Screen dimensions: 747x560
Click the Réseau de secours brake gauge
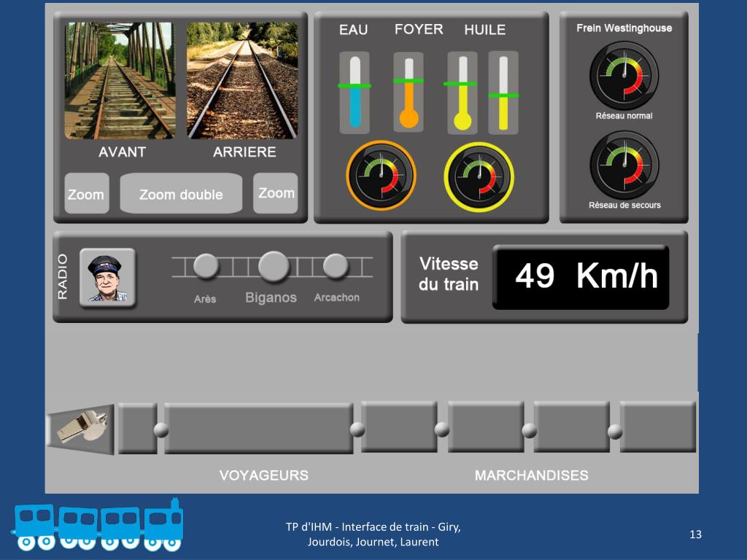click(624, 166)
